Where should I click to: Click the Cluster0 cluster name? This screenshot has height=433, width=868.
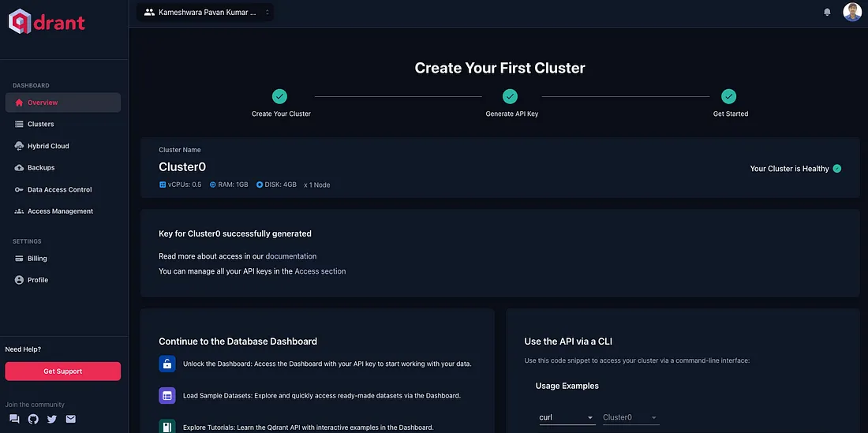[x=182, y=167]
